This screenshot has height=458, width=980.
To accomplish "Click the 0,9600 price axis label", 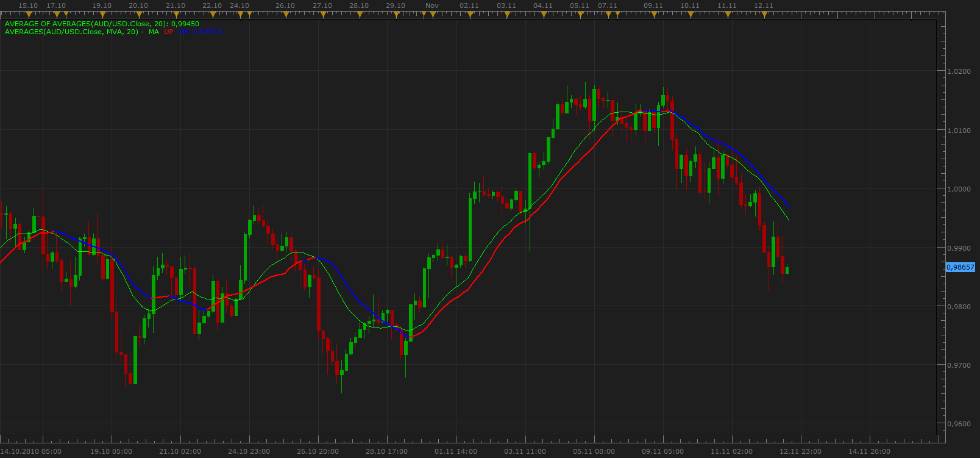I will pos(959,424).
